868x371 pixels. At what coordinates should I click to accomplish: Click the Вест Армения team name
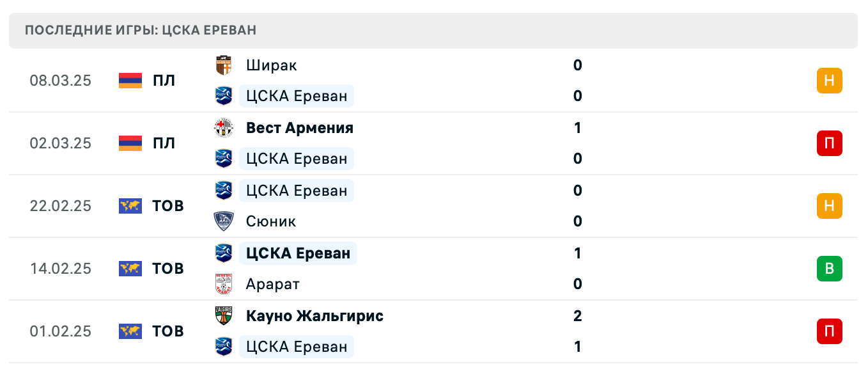[x=299, y=128]
